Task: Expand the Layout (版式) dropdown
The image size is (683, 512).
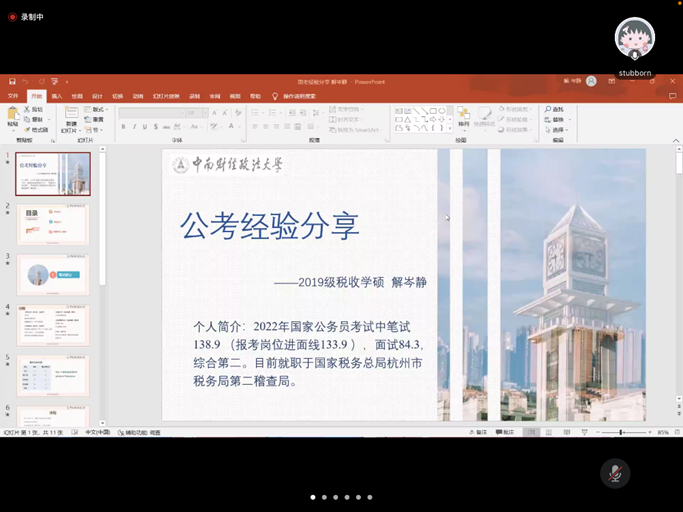Action: pyautogui.click(x=94, y=109)
